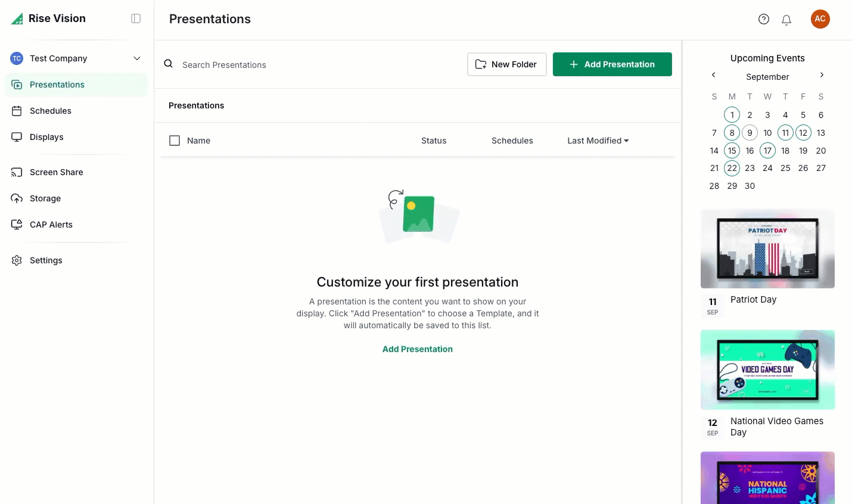Open the notifications bell
This screenshot has height=504, width=852.
[786, 20]
